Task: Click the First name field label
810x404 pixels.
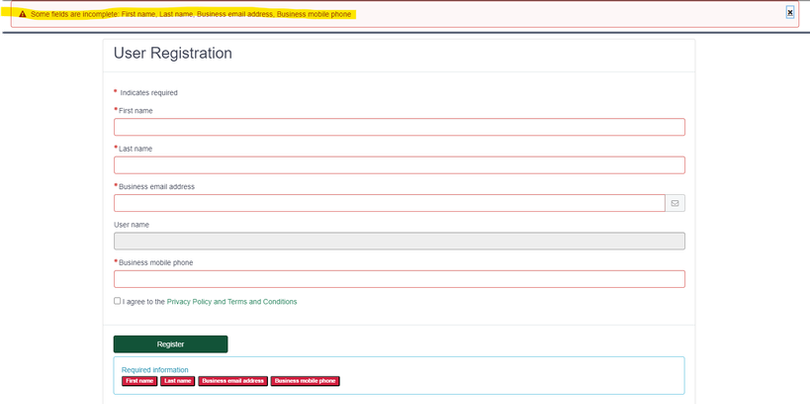Action: point(135,111)
